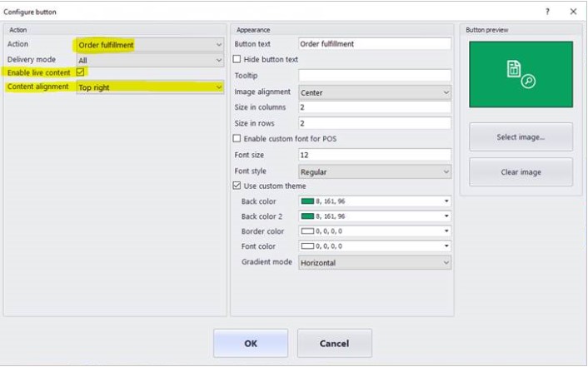Click the Button text input field
588x367 pixels.
click(x=375, y=44)
